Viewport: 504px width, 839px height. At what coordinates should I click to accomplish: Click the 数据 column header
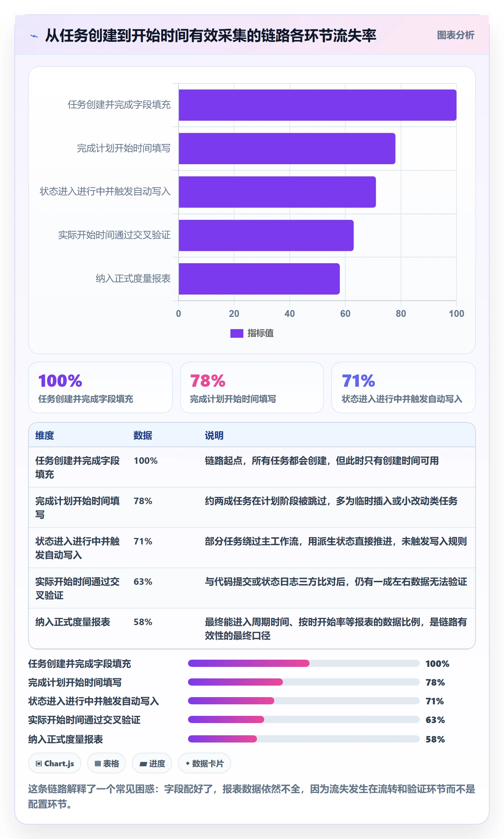pos(143,435)
